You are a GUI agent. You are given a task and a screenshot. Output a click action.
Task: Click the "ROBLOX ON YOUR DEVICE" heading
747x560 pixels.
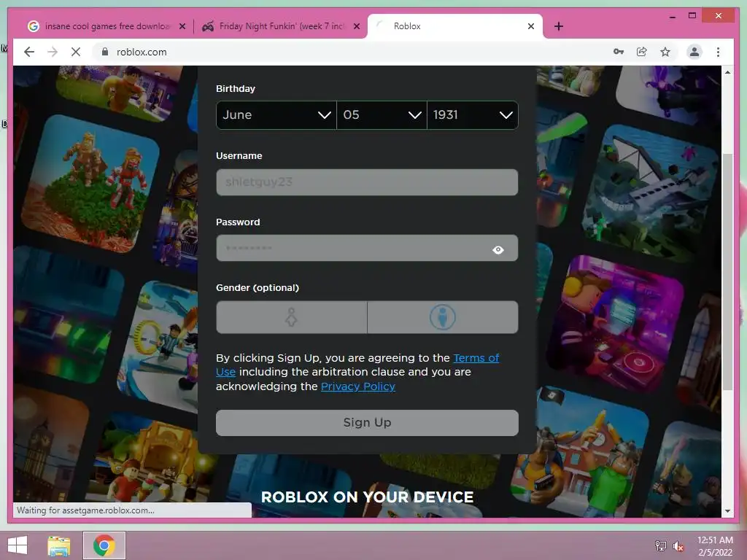[x=368, y=497]
